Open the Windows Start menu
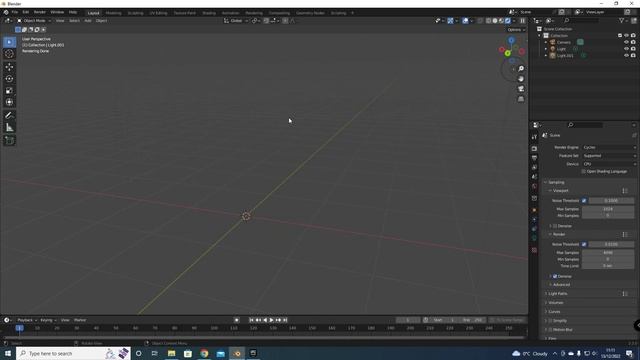 (8, 353)
